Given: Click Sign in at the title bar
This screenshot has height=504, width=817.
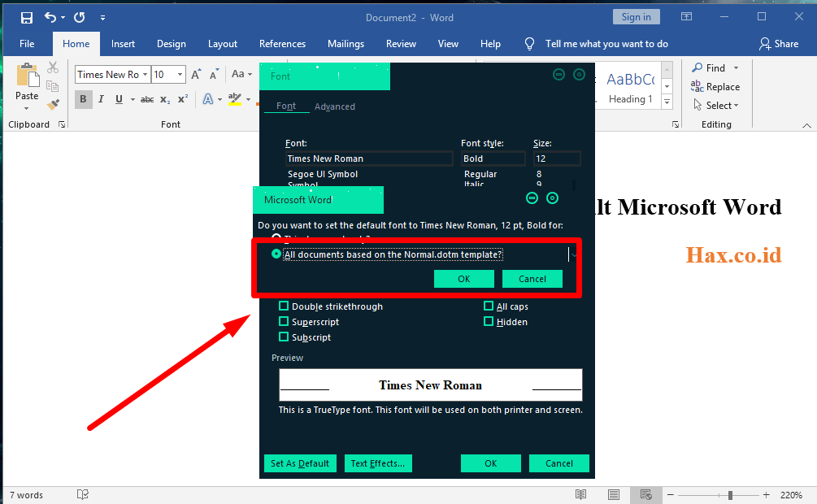Looking at the screenshot, I should tap(637, 17).
